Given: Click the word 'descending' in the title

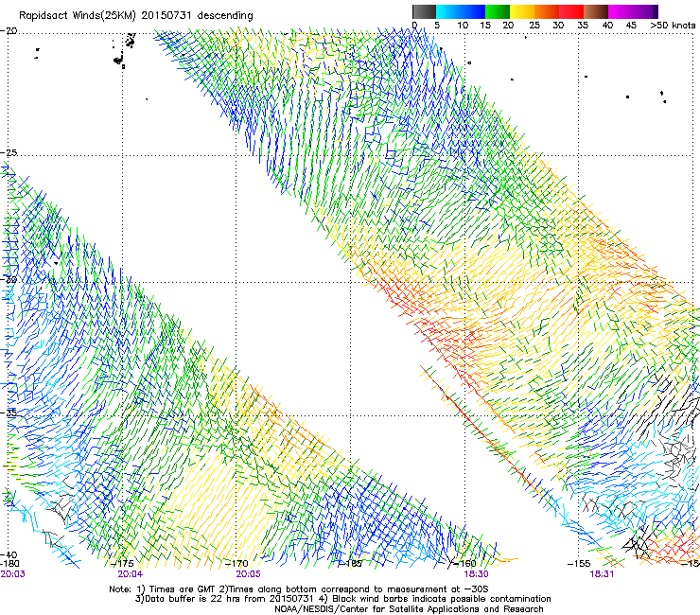Looking at the screenshot, I should pyautogui.click(x=225, y=16).
